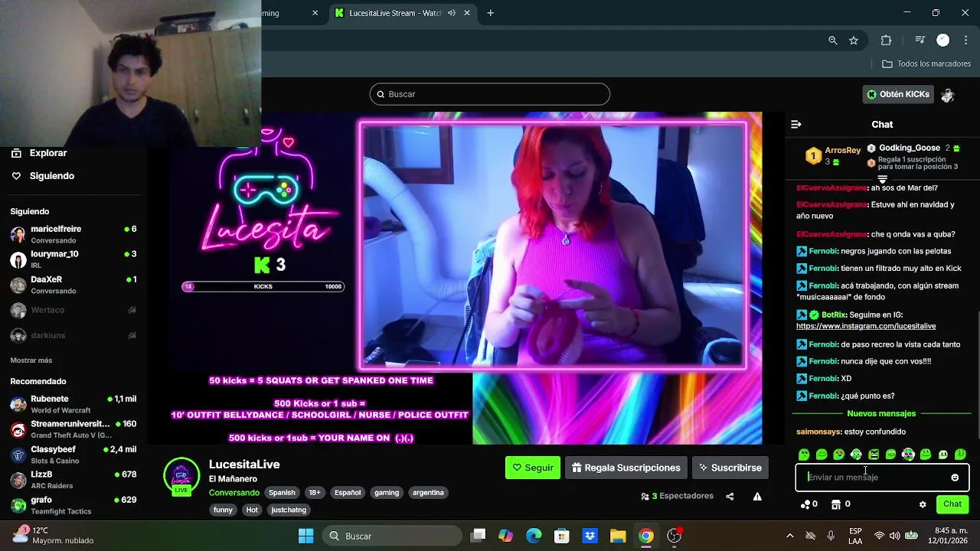Screen dimensions: 980x551
Task: Insert the headphones sunglasses green emote
Action: click(x=908, y=455)
